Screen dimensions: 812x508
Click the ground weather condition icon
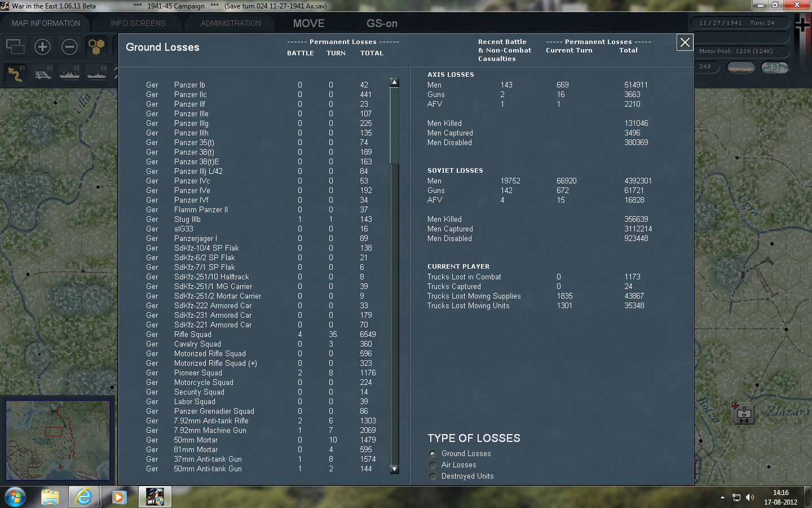(x=740, y=68)
